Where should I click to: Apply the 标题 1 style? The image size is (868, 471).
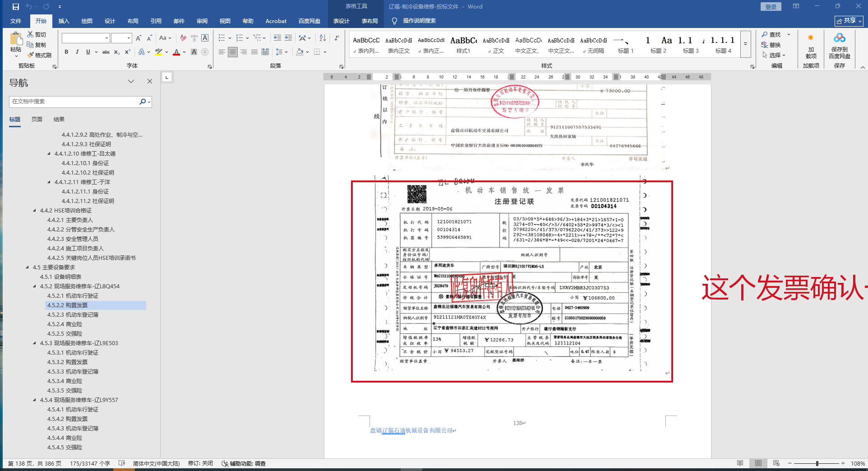[626, 45]
